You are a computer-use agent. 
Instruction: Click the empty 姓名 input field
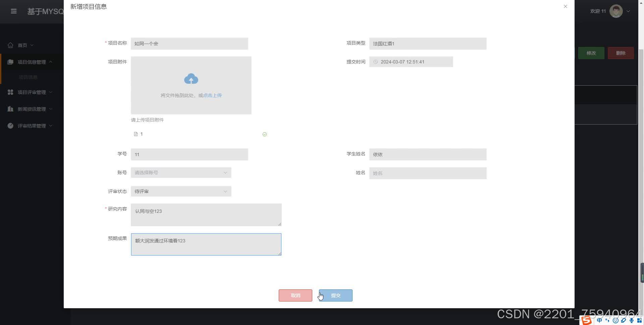pyautogui.click(x=428, y=173)
